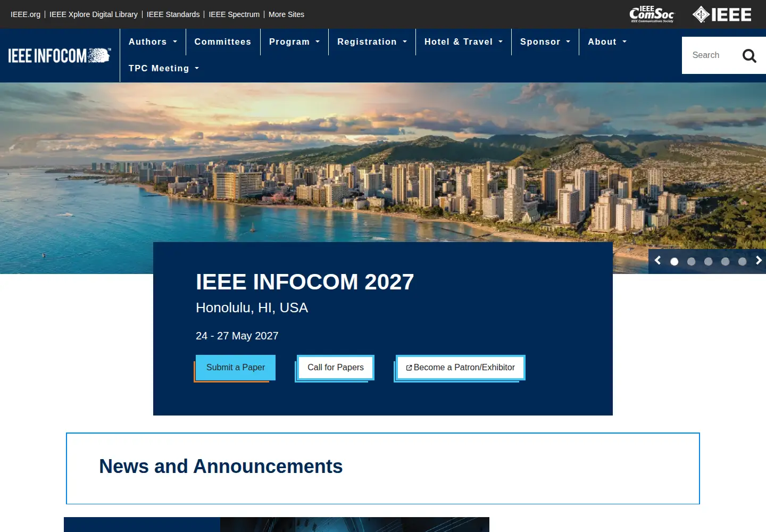The width and height of the screenshot is (766, 532).
Task: Expand the Program dropdown menu
Action: pos(294,42)
